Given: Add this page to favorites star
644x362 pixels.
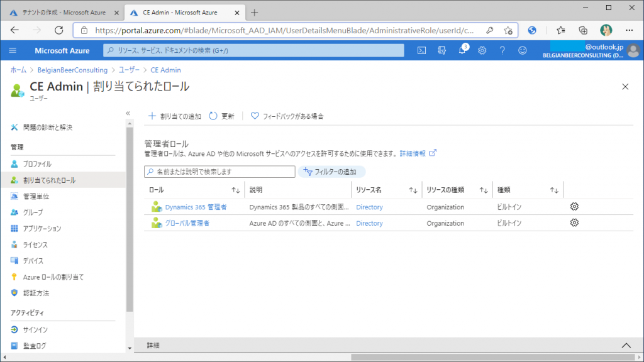Looking at the screenshot, I should click(x=508, y=30).
